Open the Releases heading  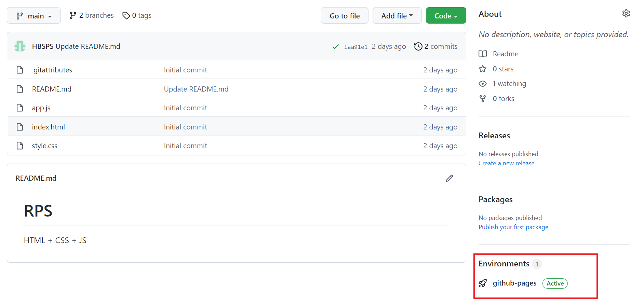point(494,136)
